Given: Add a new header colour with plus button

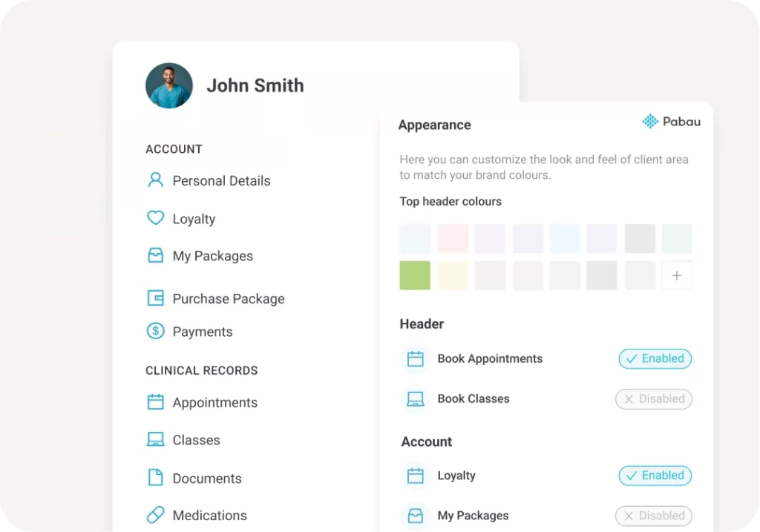Looking at the screenshot, I should click(677, 275).
